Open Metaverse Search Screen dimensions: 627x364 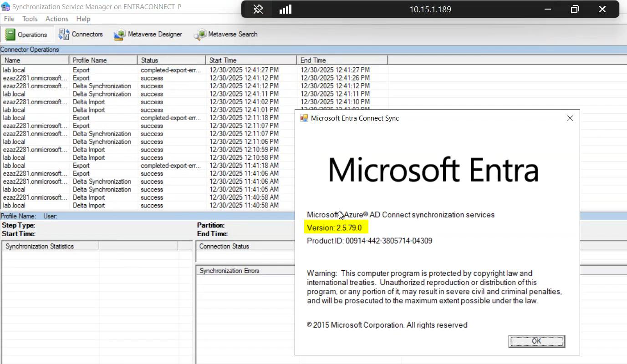[x=226, y=34]
